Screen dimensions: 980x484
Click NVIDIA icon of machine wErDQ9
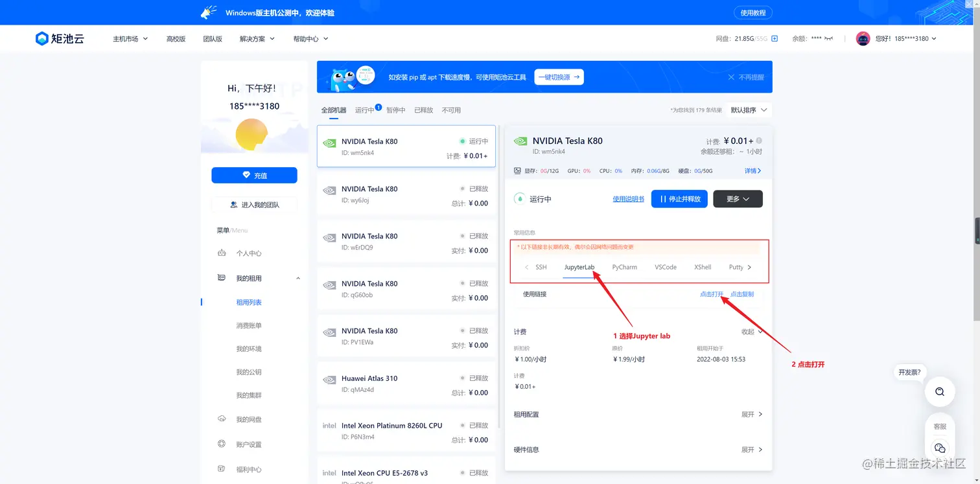pos(329,238)
